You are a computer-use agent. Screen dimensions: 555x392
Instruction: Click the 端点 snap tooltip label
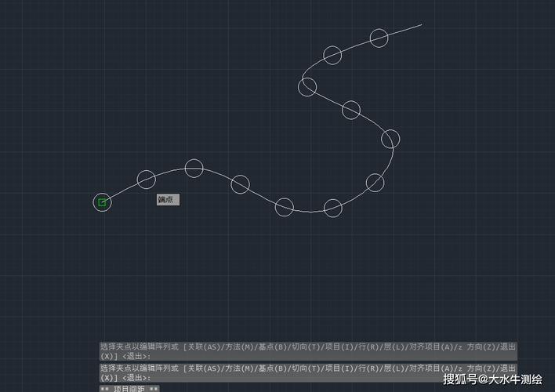tap(168, 200)
